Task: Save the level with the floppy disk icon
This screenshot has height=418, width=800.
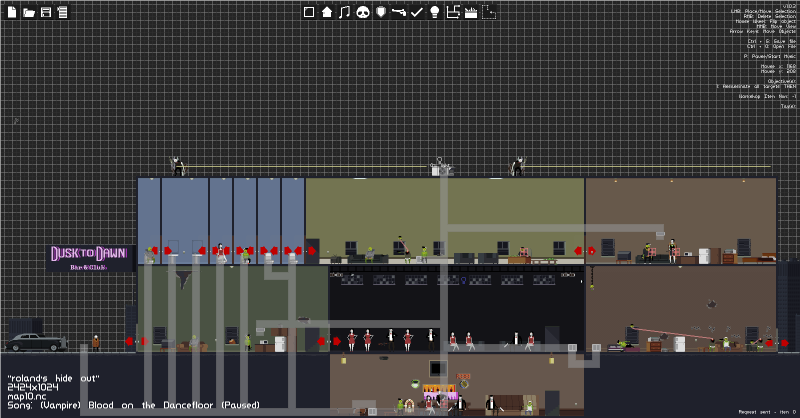Action: 46,12
